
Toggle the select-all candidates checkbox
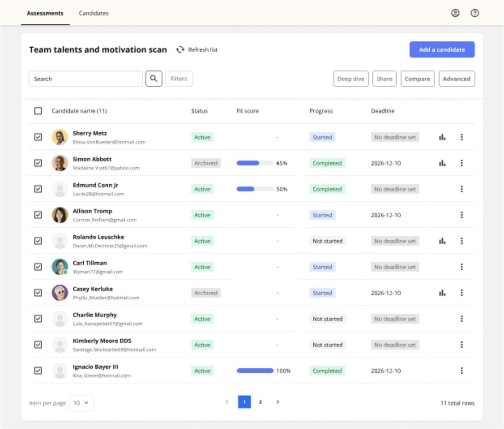pos(38,111)
